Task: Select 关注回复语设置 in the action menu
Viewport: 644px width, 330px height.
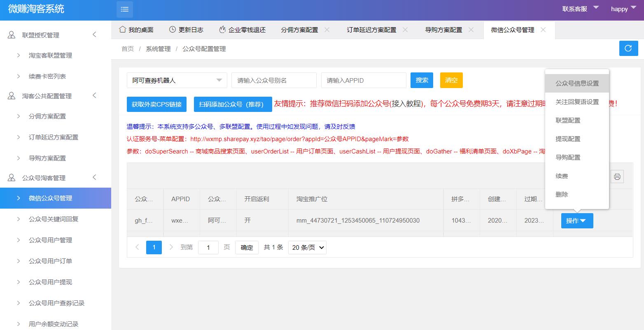Action: pyautogui.click(x=577, y=102)
